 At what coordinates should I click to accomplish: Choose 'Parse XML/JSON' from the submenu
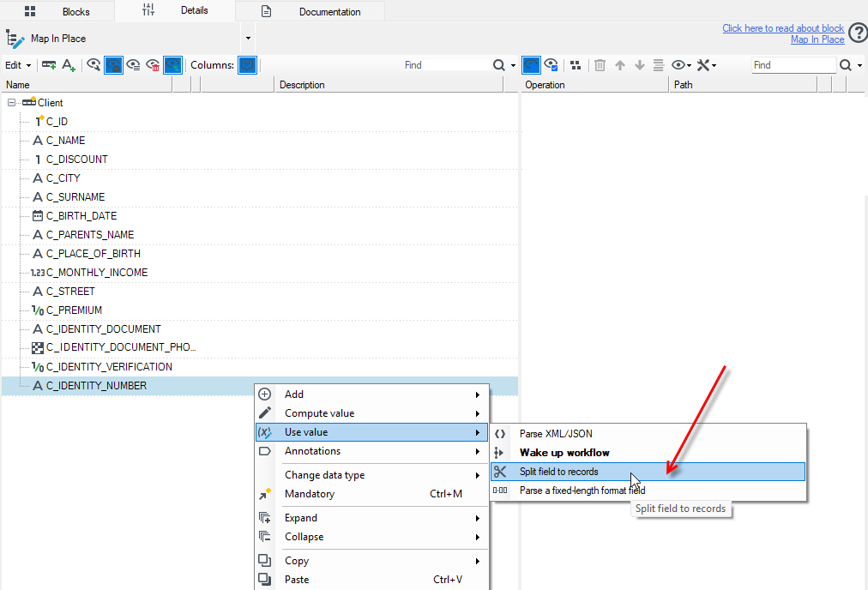[x=648, y=434]
